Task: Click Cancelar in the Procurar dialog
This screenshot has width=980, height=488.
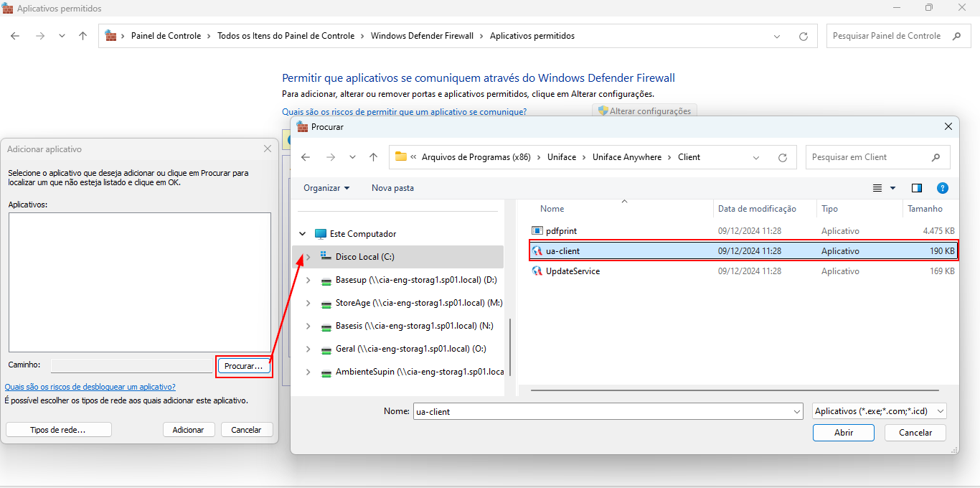Action: point(915,433)
